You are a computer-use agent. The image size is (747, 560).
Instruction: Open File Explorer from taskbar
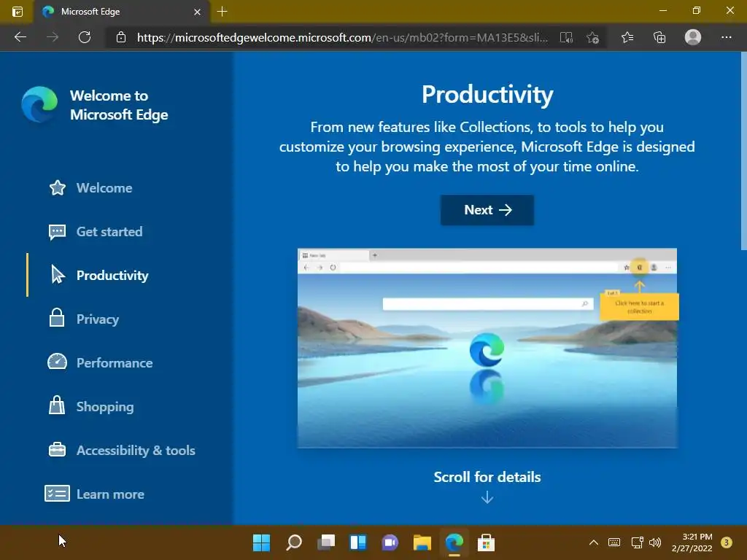(x=422, y=542)
